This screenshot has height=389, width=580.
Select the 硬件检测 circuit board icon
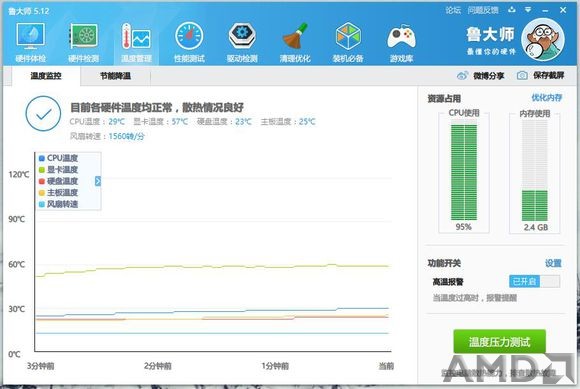pos(84,36)
